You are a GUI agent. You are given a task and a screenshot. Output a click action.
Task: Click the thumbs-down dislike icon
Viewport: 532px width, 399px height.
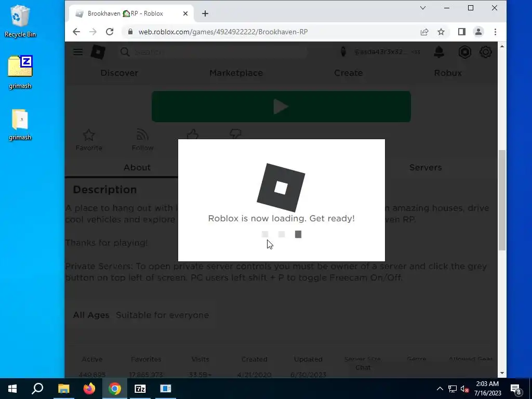(235, 134)
